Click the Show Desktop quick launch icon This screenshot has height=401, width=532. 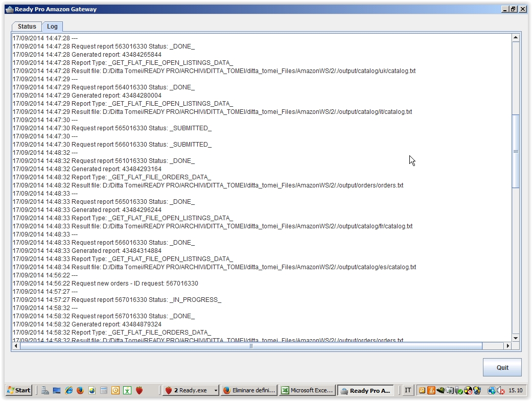(57, 390)
